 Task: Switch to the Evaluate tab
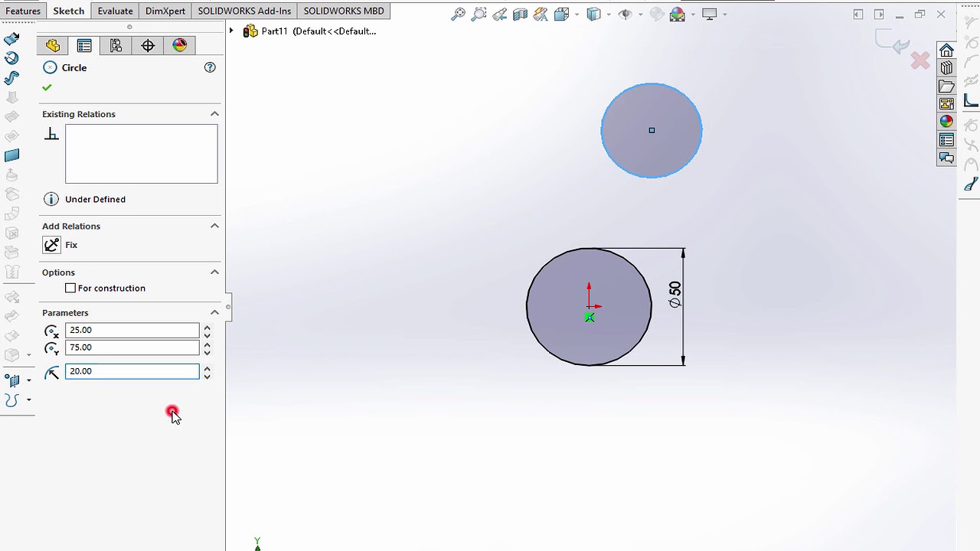pos(115,11)
